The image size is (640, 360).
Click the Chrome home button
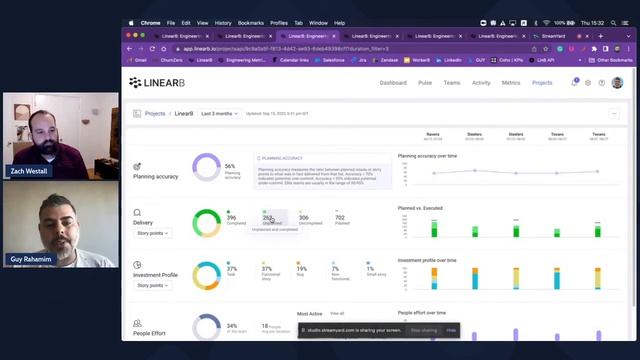(164, 49)
